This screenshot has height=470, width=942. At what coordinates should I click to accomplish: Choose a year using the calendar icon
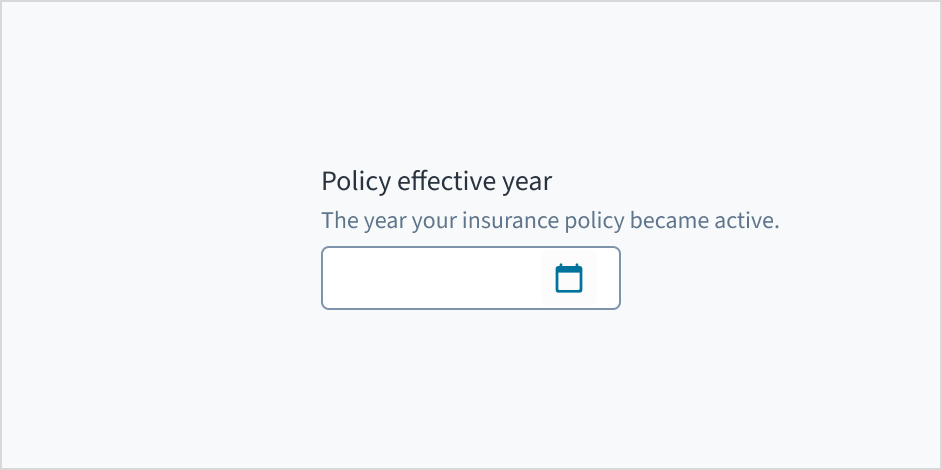click(x=568, y=278)
